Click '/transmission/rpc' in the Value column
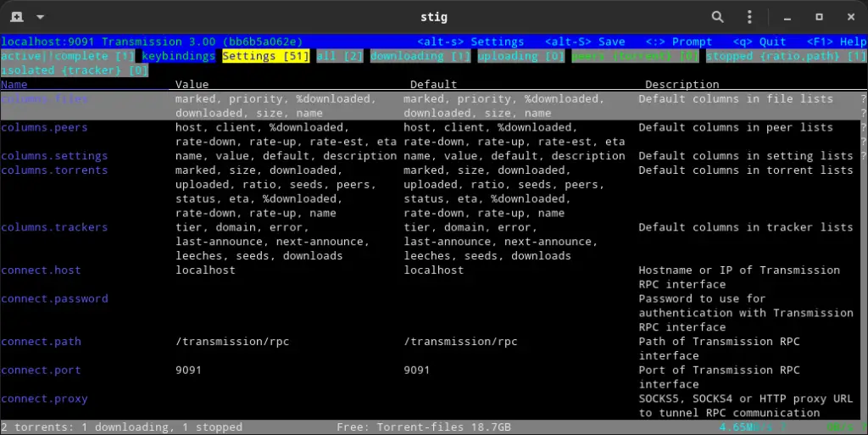Image resolution: width=868 pixels, height=435 pixels. [232, 342]
